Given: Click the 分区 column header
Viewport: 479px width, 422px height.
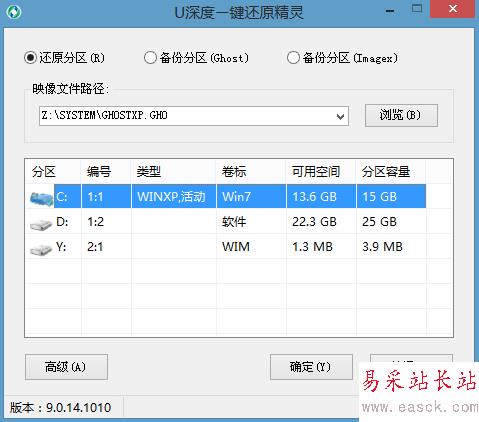Looking at the screenshot, I should click(53, 172).
